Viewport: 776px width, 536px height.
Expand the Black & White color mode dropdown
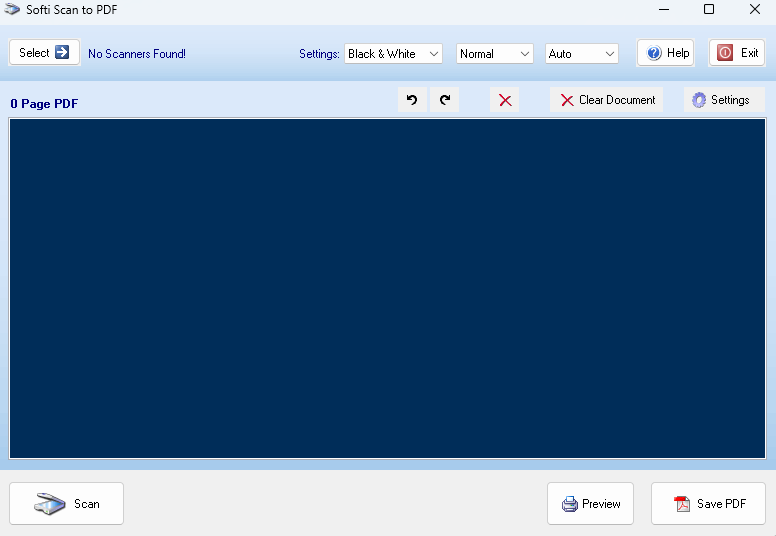click(393, 54)
